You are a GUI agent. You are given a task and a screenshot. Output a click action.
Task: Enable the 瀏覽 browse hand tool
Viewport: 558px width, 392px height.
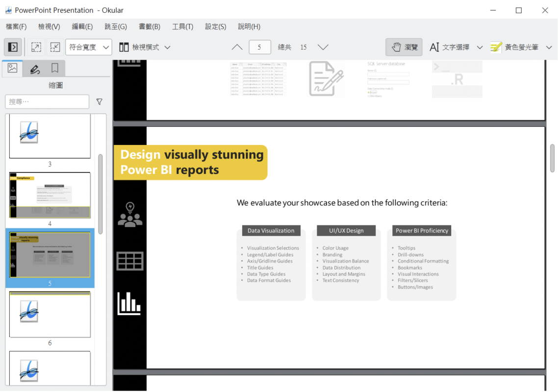404,47
